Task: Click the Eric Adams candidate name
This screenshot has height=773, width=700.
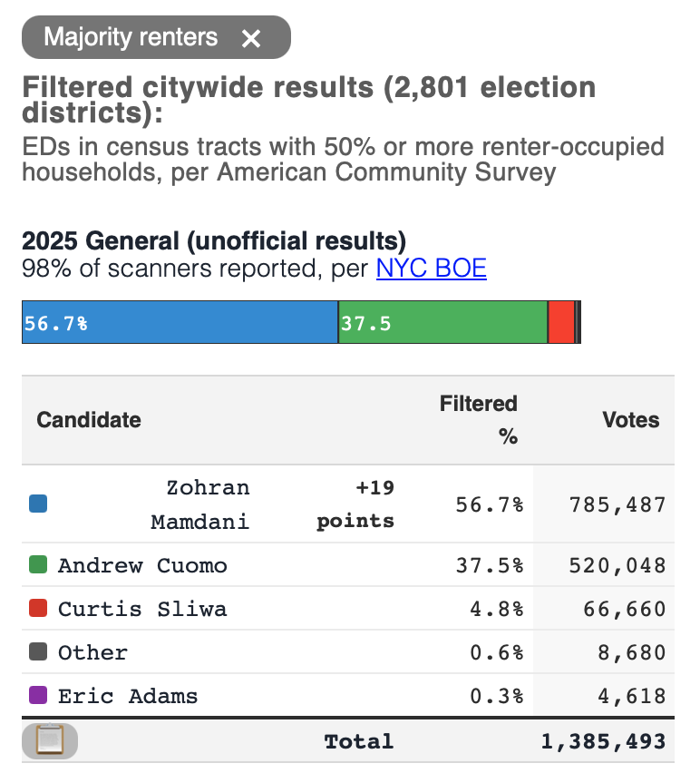Action: point(128,696)
